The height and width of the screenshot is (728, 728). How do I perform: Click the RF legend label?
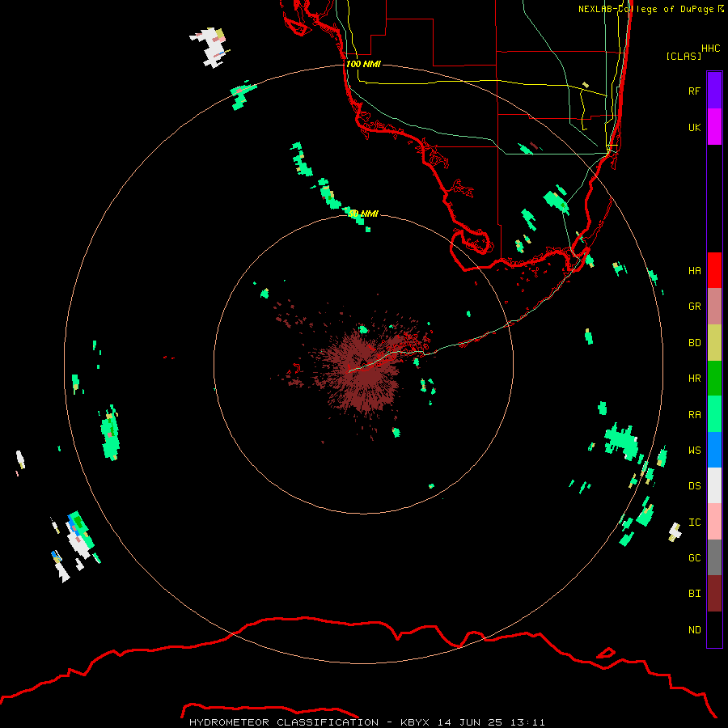[x=694, y=91]
